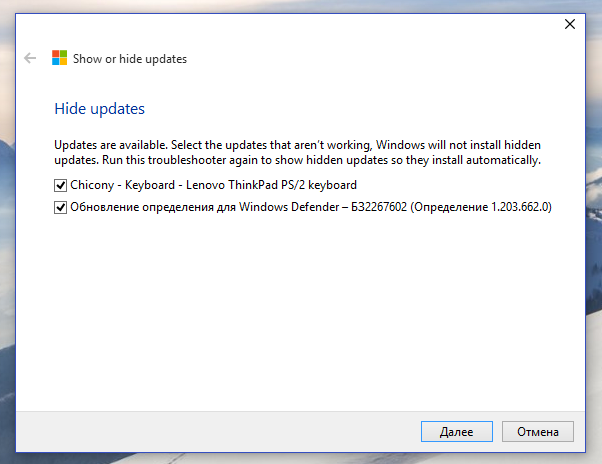
Task: Click the 'Updates are available' description text
Action: tap(298, 152)
